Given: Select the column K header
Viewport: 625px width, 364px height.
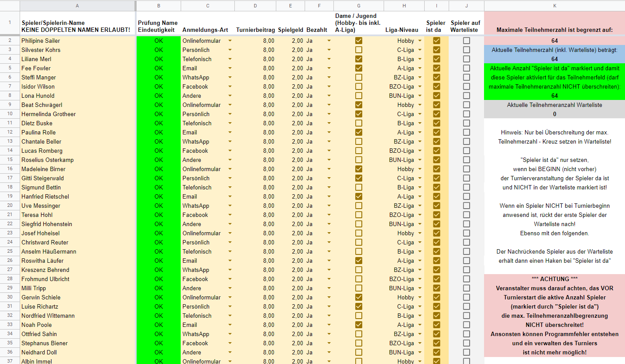Looking at the screenshot, I should pos(554,6).
